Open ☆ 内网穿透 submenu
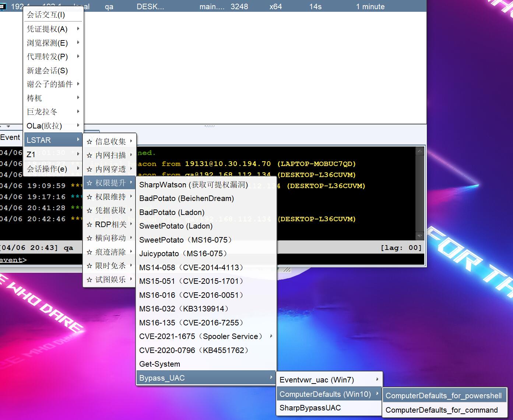Image resolution: width=513 pixels, height=420 pixels. [x=110, y=169]
